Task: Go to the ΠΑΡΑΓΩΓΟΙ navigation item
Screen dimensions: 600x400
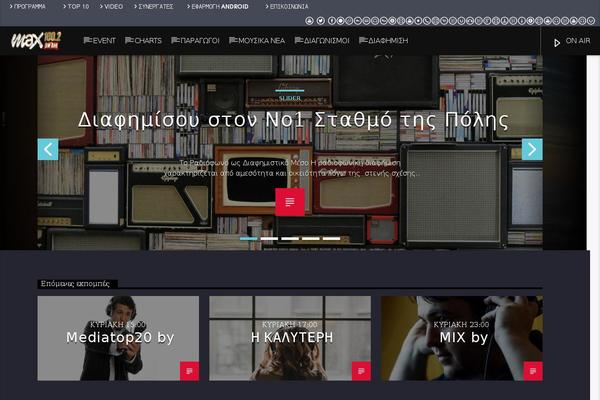Action: point(195,41)
